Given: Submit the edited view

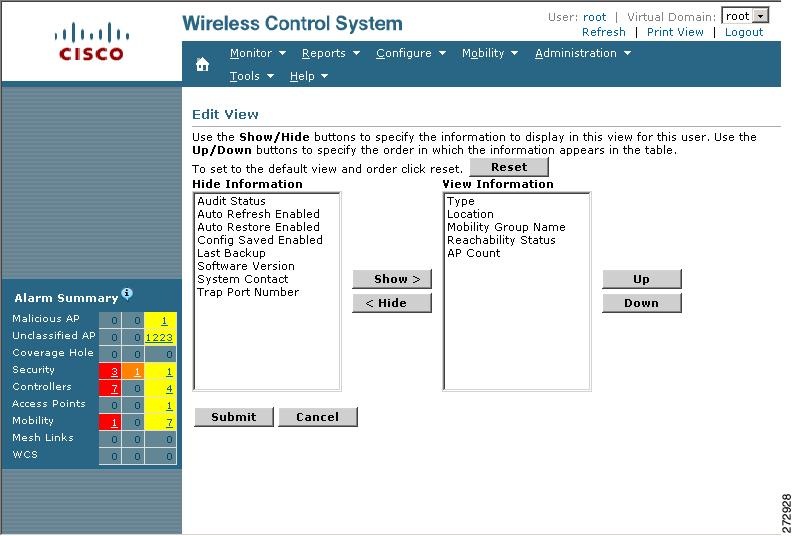Looking at the screenshot, I should (x=233, y=417).
